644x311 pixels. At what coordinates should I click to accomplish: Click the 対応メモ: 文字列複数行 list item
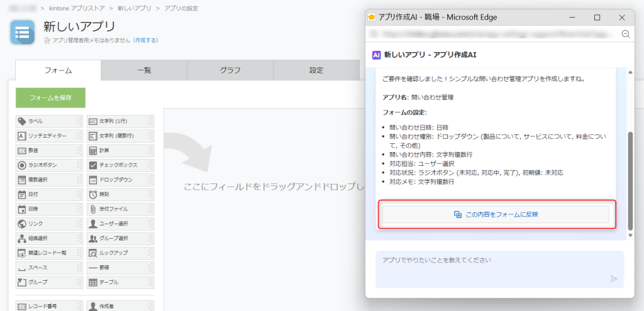422,182
